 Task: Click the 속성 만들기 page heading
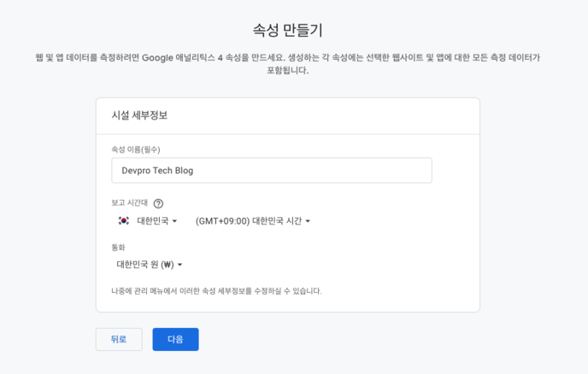288,31
